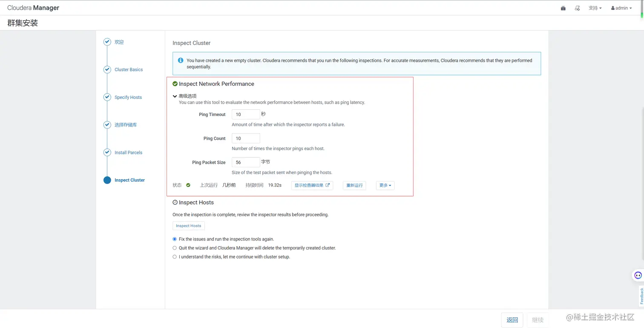Click the Inspect Cluster page heading
This screenshot has height=331, width=644.
coord(192,43)
